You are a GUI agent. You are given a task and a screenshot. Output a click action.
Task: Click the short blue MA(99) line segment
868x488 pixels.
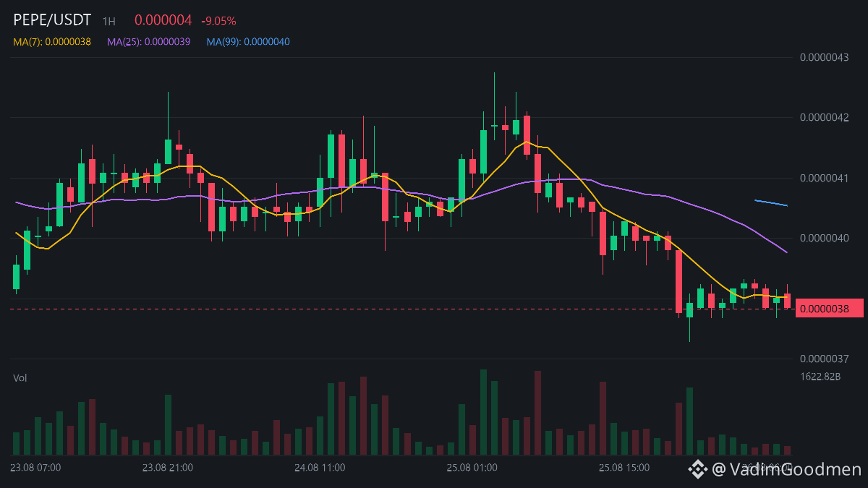[771, 203]
